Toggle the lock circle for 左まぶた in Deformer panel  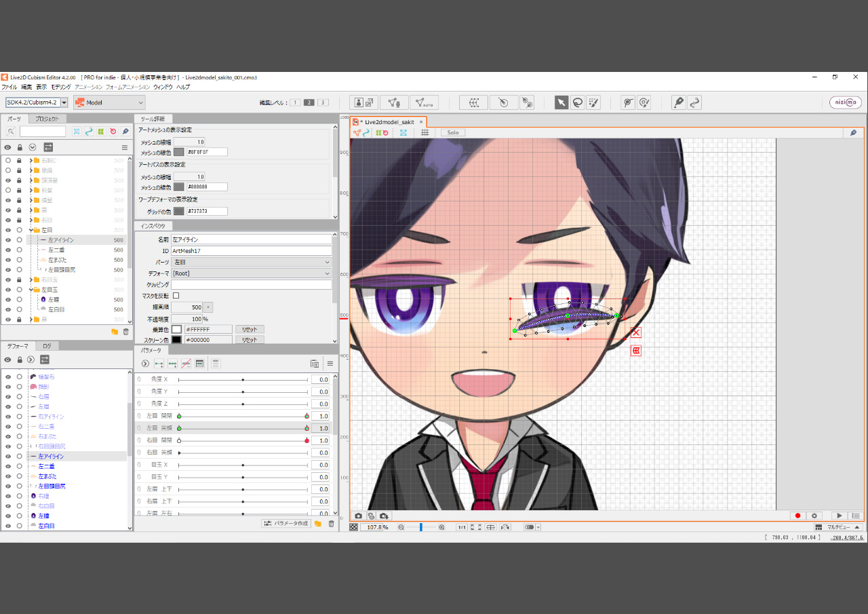coord(20,476)
